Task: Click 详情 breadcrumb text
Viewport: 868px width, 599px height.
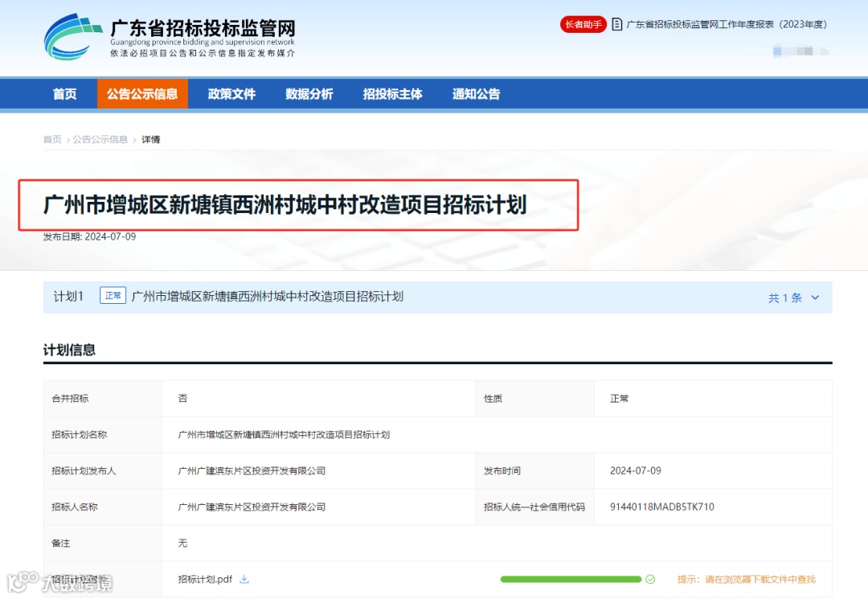Action: 150,140
